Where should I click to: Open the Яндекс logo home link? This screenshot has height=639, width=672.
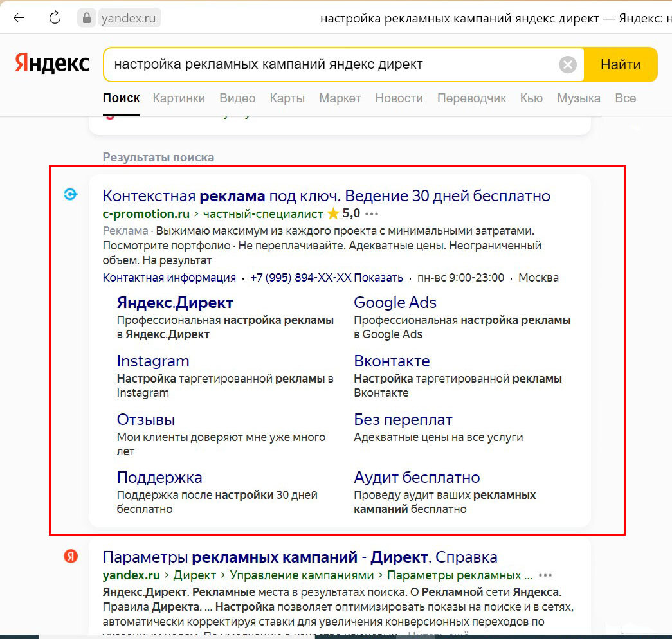point(52,64)
